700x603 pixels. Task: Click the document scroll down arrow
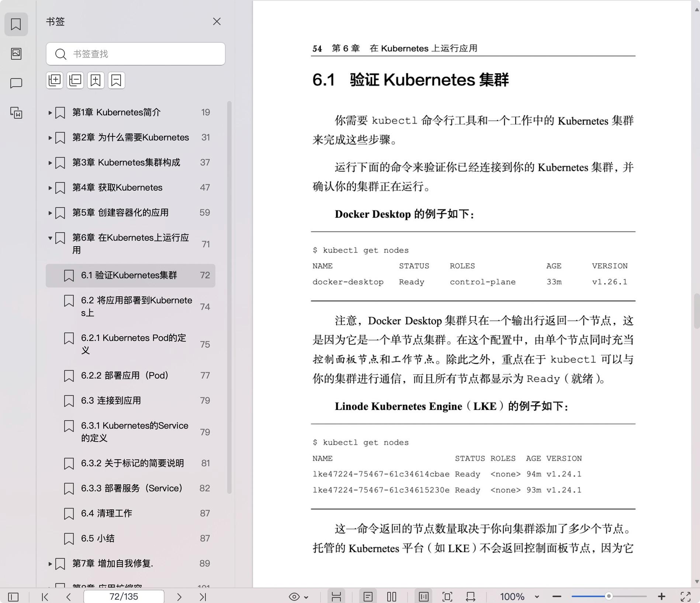tap(697, 582)
